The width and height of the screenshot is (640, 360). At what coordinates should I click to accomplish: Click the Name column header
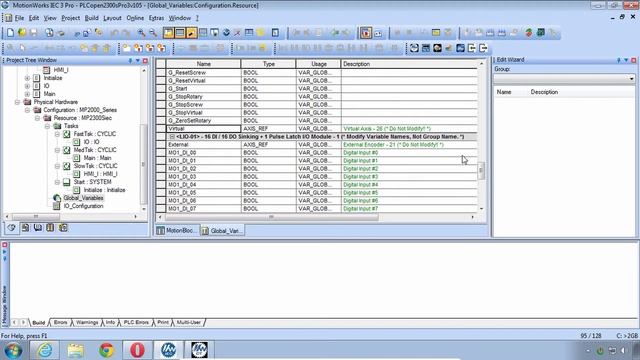tap(204, 64)
